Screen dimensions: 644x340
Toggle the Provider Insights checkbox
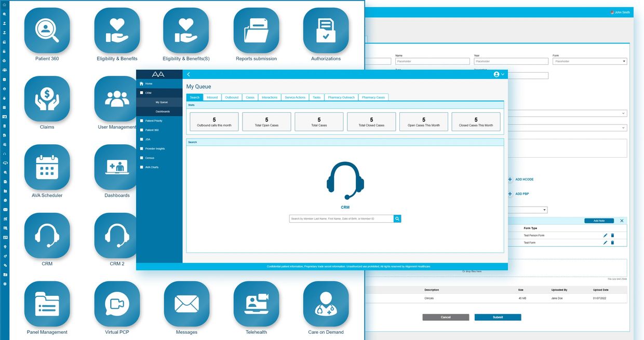pyautogui.click(x=141, y=148)
